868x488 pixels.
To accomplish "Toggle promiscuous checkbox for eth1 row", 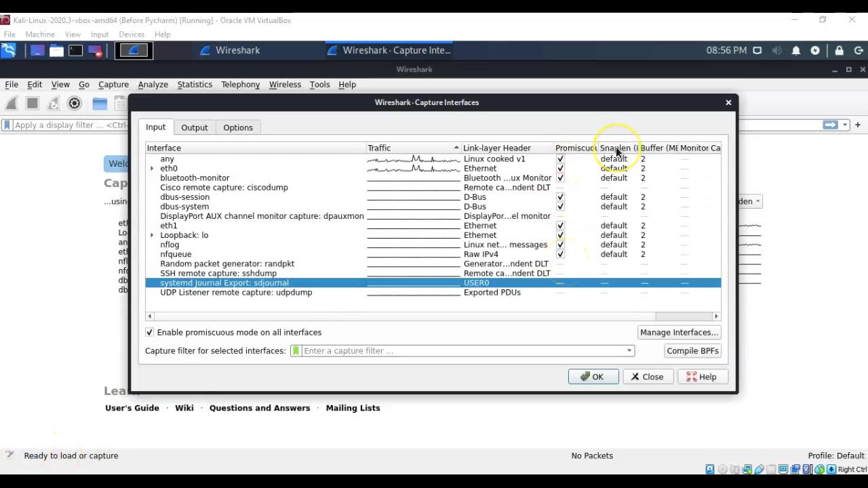I will [x=560, y=226].
